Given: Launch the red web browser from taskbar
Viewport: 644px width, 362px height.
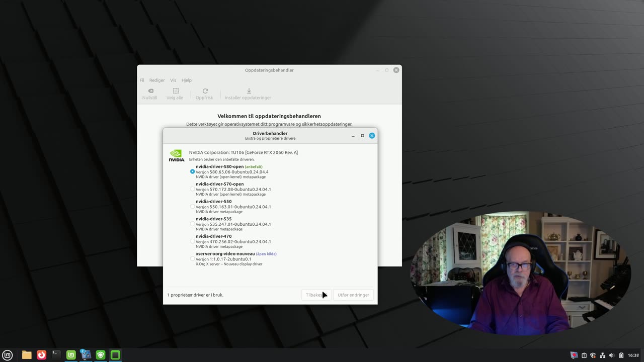Looking at the screenshot, I should 41,355.
